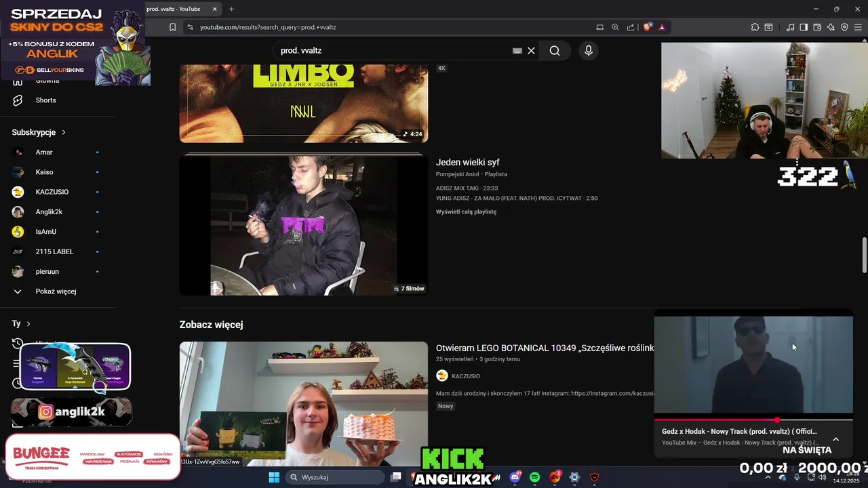Viewport: 868px width, 488px height.
Task: Click the Windows taskbar search box 'Wyszukaj'
Action: coord(335,477)
